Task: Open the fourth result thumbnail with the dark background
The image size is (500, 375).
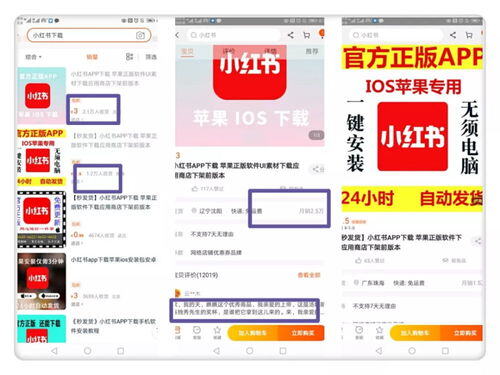Action: (42, 281)
